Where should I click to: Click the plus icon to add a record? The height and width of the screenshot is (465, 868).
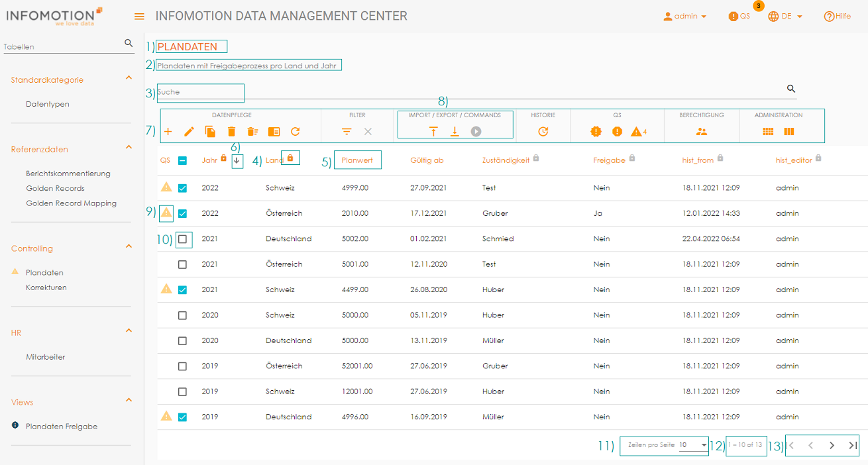168,132
